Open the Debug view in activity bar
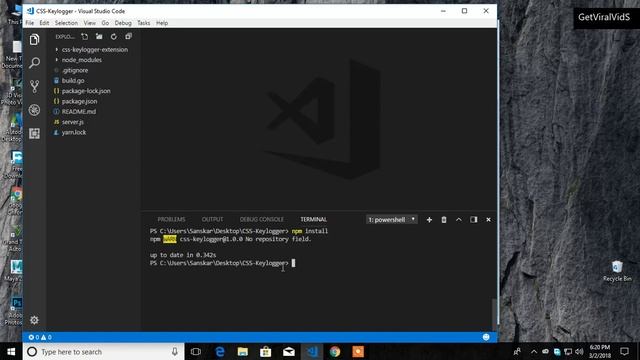The image size is (640, 360). (34, 110)
